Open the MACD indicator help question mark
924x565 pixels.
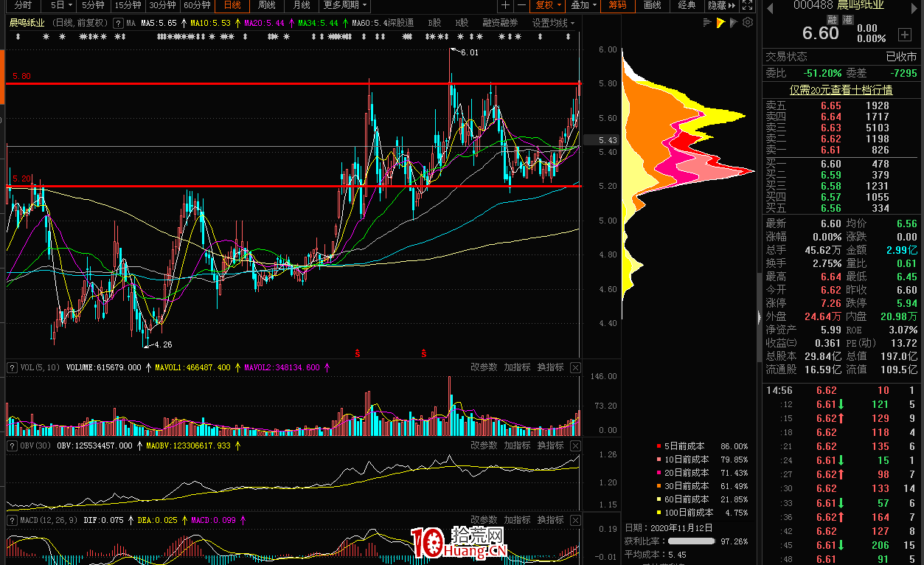13,520
